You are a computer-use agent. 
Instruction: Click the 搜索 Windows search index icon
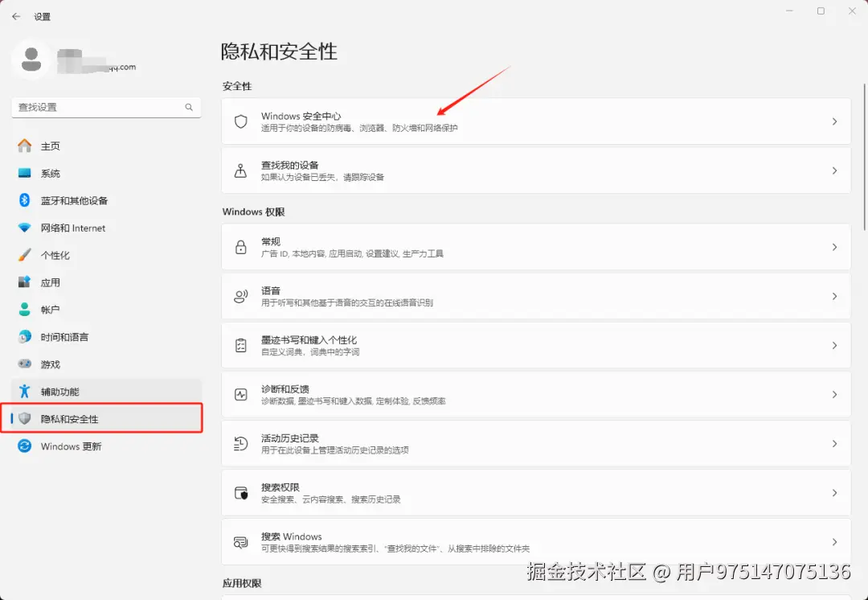tap(241, 542)
